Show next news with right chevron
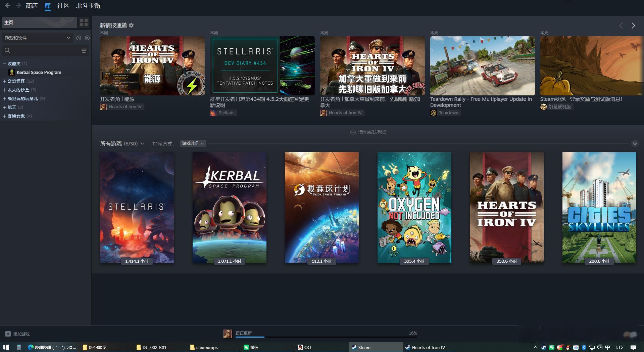The height and width of the screenshot is (352, 644). click(633, 26)
